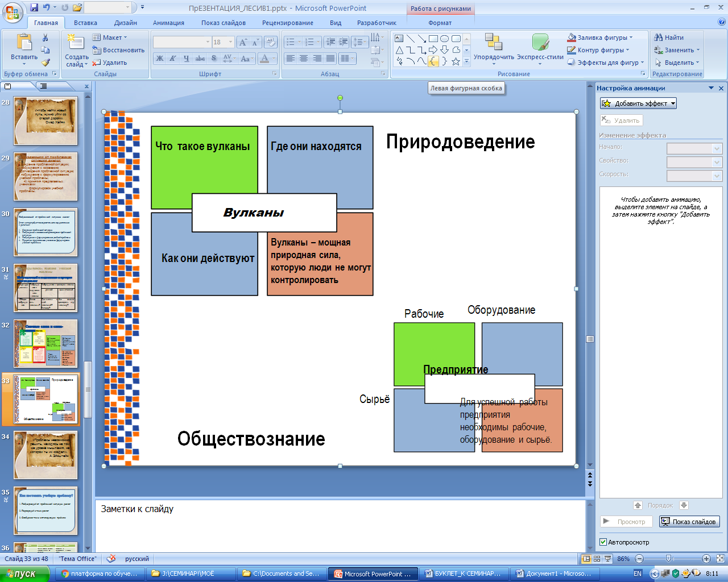
Task: Open the font size combo box
Action: [x=222, y=42]
